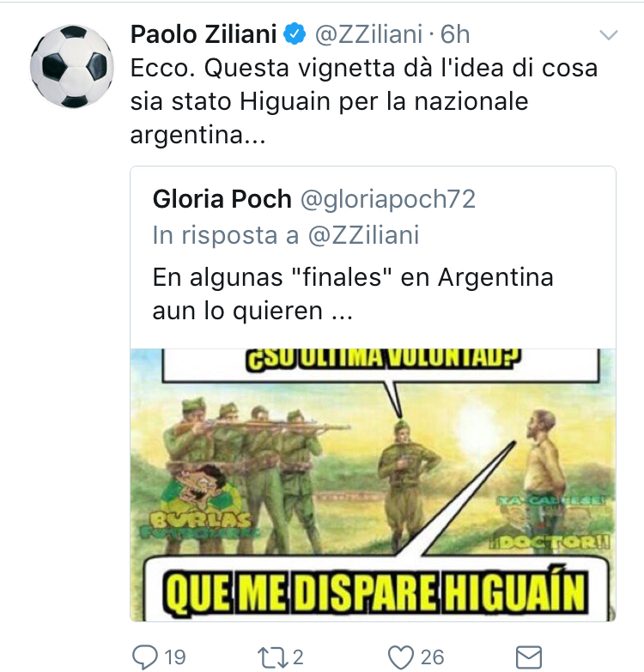Open Gloria Poch's profile name
Viewport: 644px width, 672px height.
(x=222, y=199)
